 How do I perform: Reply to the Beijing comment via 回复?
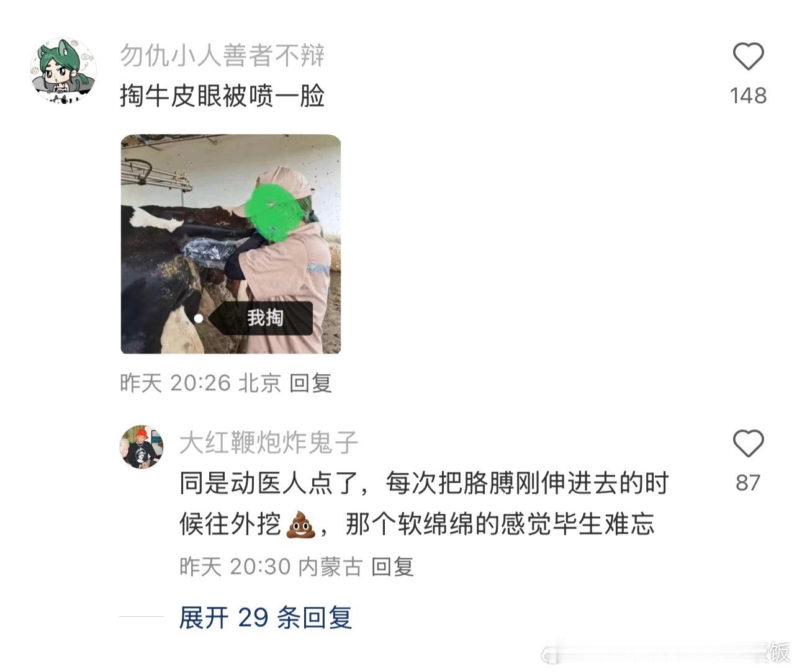(310, 383)
